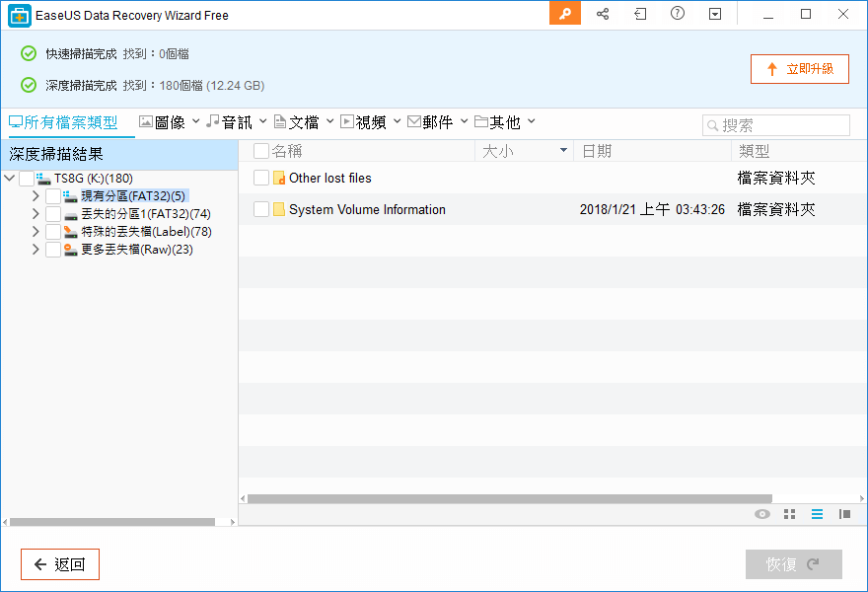Click the file list horizontal scrollbar
Screen dimensions: 868x592
509,499
